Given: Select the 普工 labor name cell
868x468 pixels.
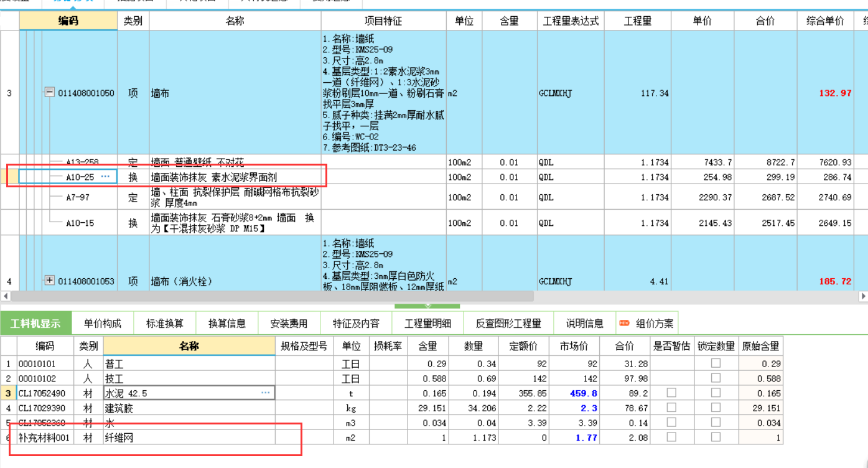Looking at the screenshot, I should coord(189,363).
